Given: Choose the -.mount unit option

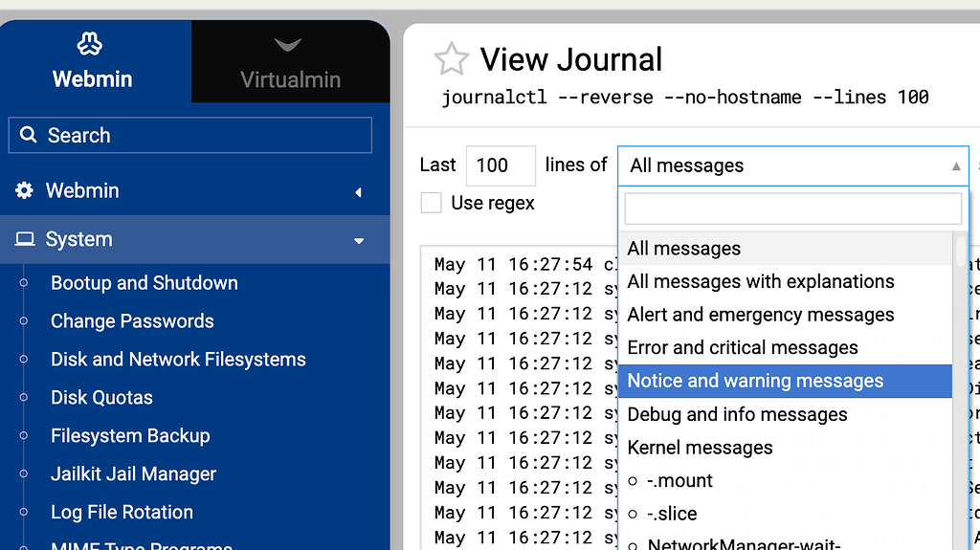Looking at the screenshot, I should tap(785, 480).
